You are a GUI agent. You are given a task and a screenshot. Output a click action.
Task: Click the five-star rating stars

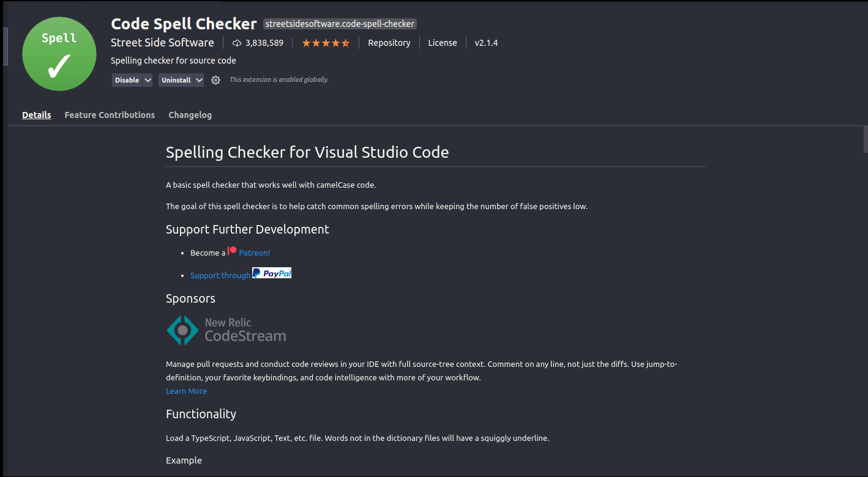325,43
